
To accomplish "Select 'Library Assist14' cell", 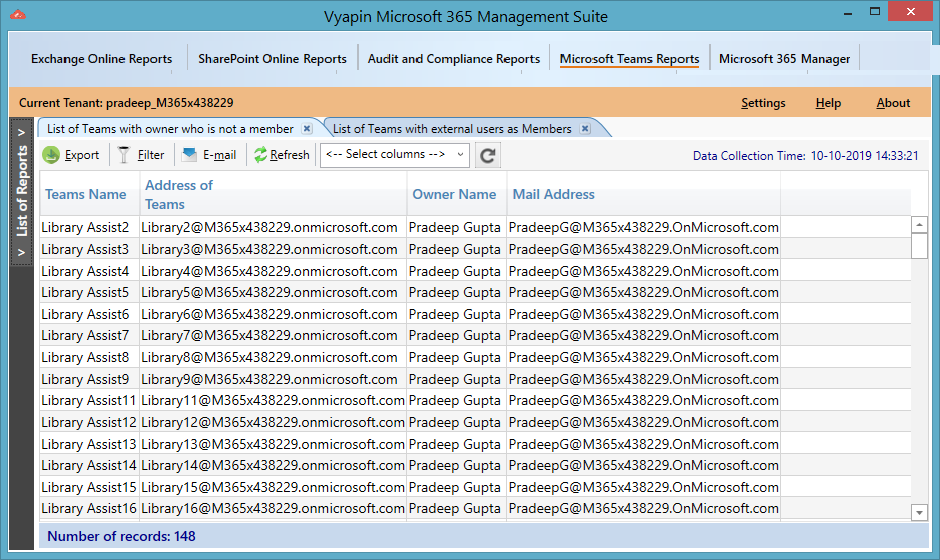I will (89, 465).
